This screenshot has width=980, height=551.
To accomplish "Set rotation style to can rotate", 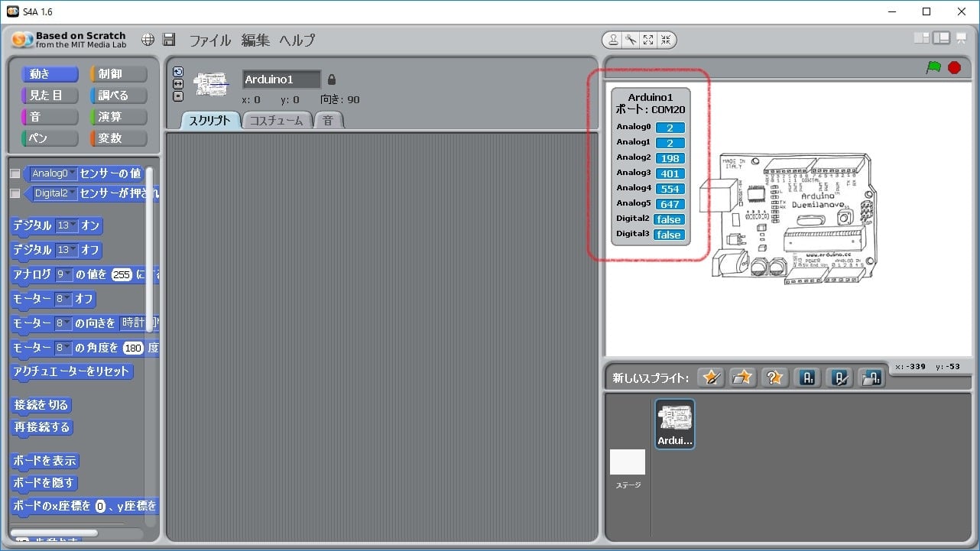I will (x=178, y=72).
